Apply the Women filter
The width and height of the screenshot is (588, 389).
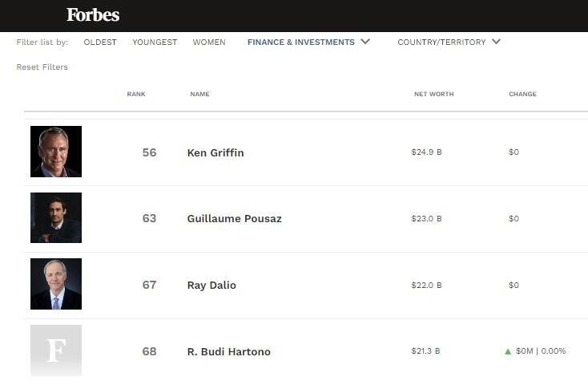209,42
